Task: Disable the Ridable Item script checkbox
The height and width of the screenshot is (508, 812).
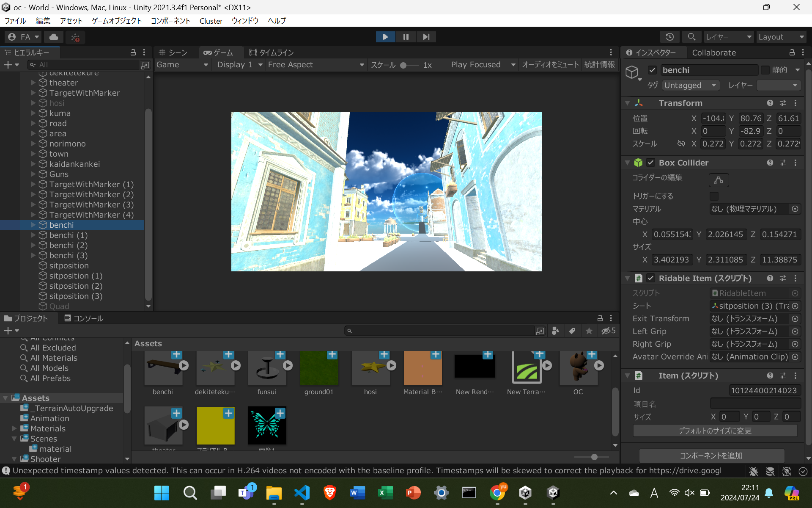Action: click(651, 278)
